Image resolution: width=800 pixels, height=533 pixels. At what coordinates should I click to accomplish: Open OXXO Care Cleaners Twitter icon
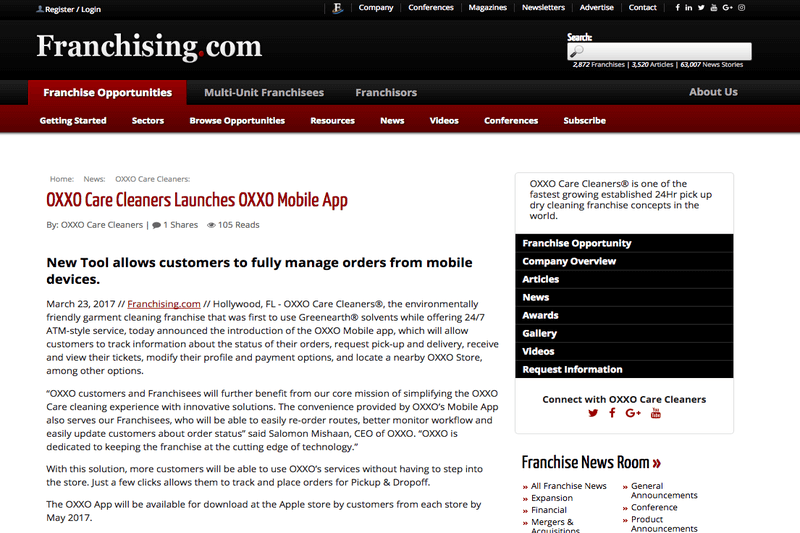coord(593,413)
